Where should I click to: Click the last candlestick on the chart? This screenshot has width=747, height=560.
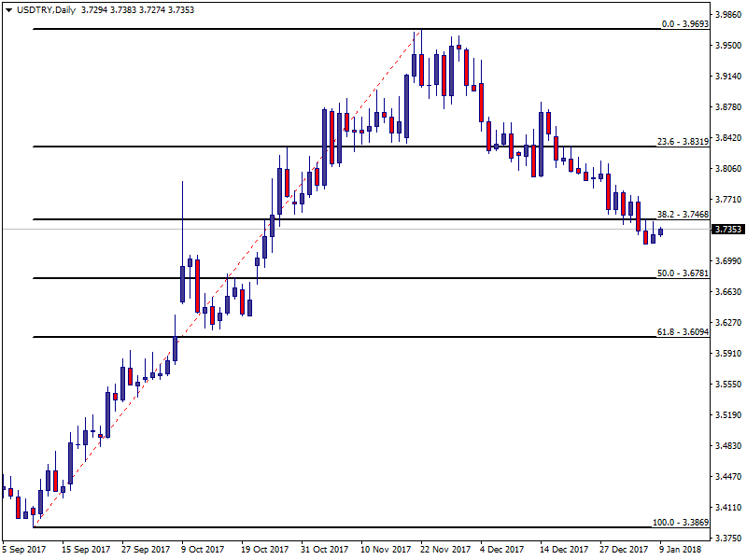click(660, 231)
